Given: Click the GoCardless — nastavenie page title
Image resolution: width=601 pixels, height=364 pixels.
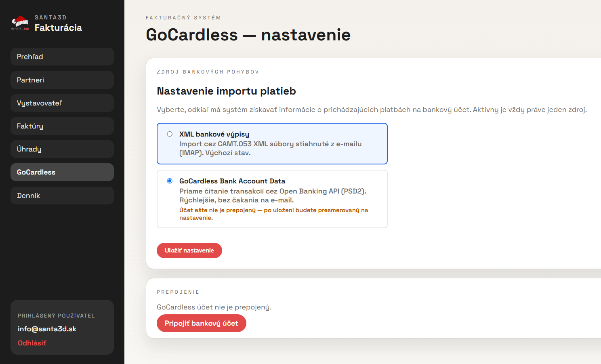Looking at the screenshot, I should click(x=248, y=35).
